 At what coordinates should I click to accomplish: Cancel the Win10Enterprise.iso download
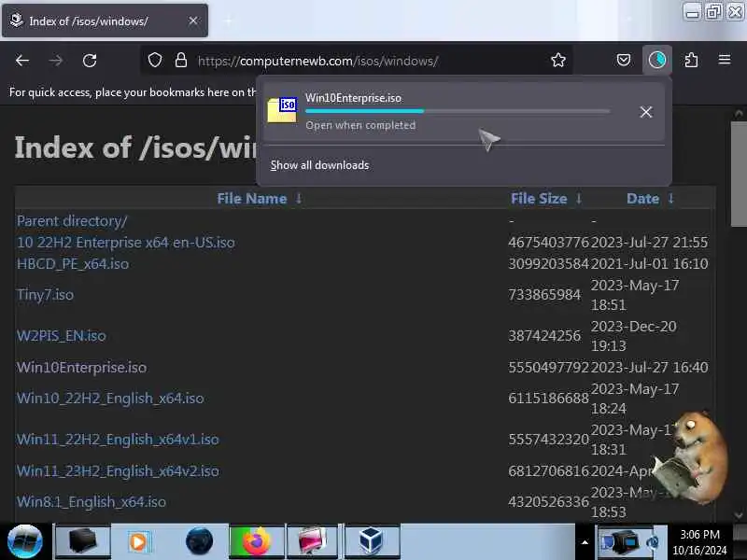click(x=646, y=112)
